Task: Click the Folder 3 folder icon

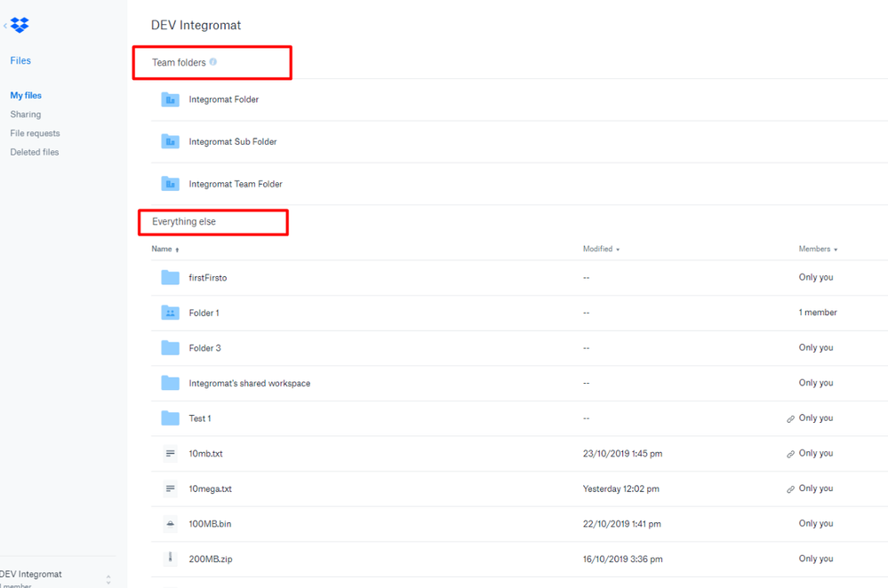Action: 171,347
